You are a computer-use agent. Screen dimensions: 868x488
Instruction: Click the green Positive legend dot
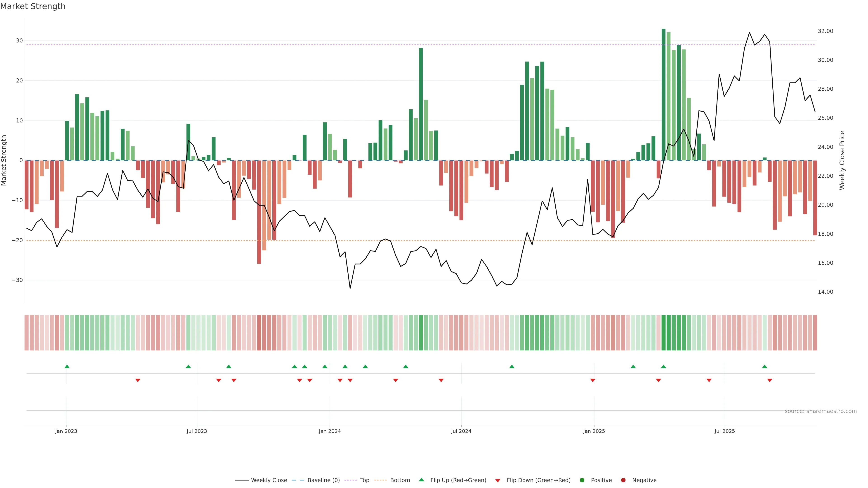582,480
